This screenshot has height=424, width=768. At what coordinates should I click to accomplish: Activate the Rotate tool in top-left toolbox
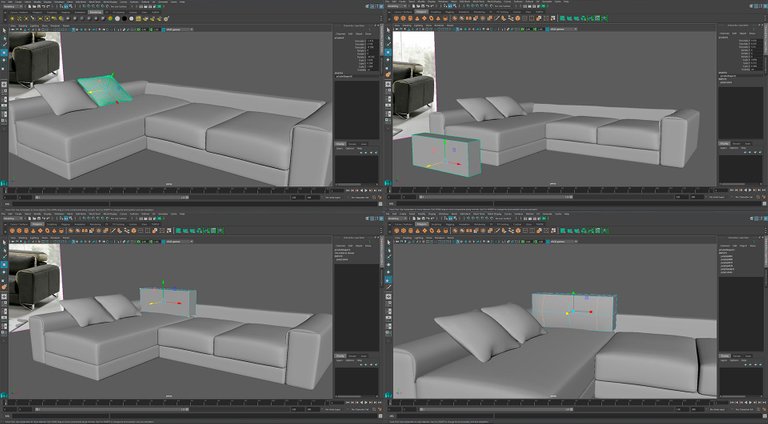(x=4, y=60)
